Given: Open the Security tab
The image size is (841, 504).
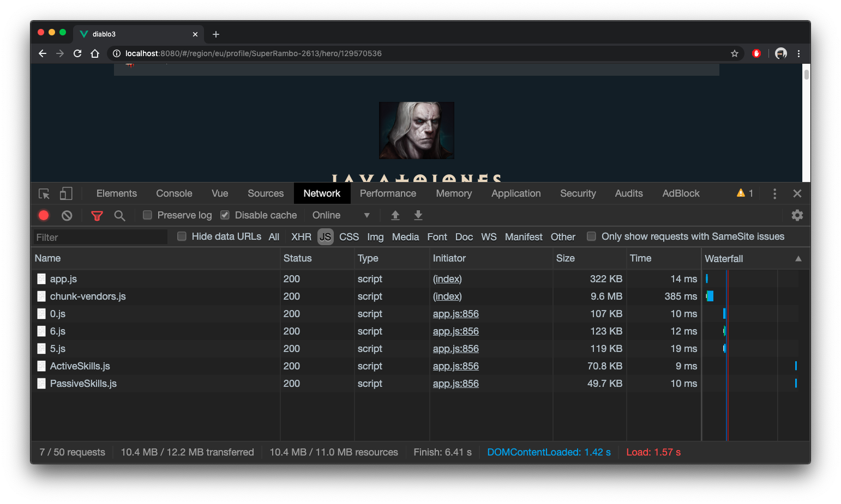Looking at the screenshot, I should coord(578,193).
